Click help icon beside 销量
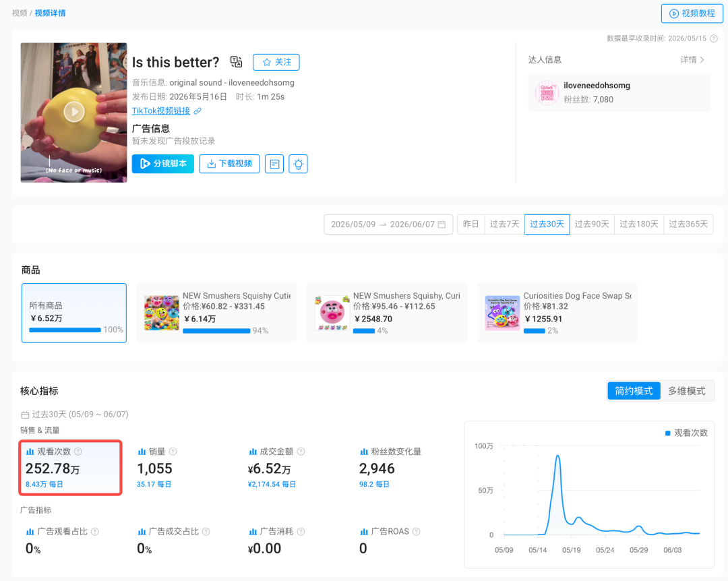Viewport: 728px width, 581px height. tap(173, 452)
